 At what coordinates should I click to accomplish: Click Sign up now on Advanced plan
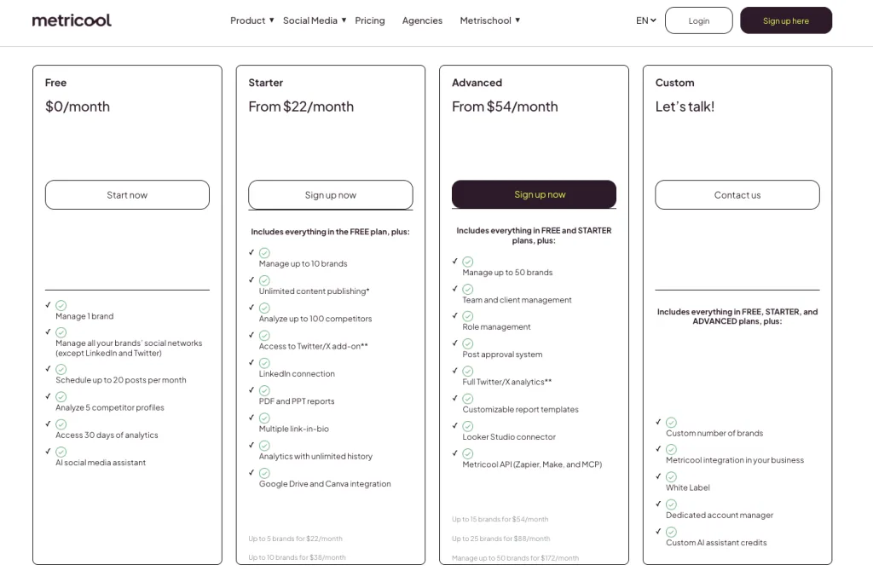[534, 194]
